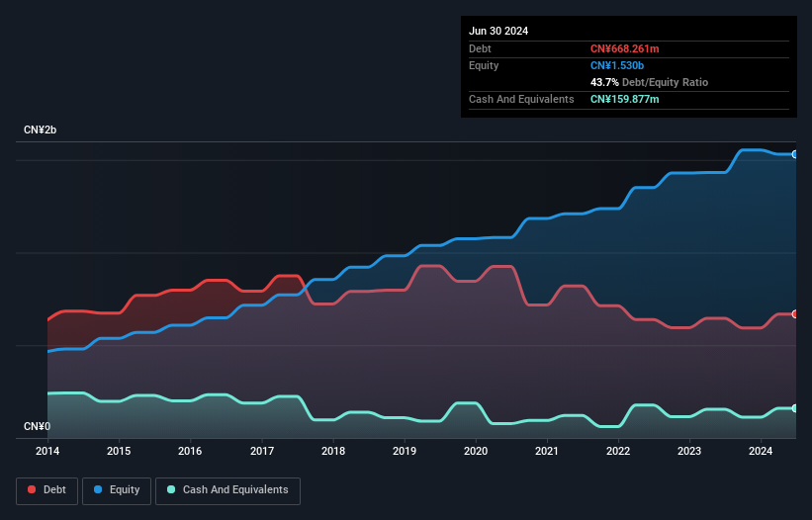Screen dimensions: 812x520
Task: Click the 2022 x-axis label
Action: (x=618, y=451)
